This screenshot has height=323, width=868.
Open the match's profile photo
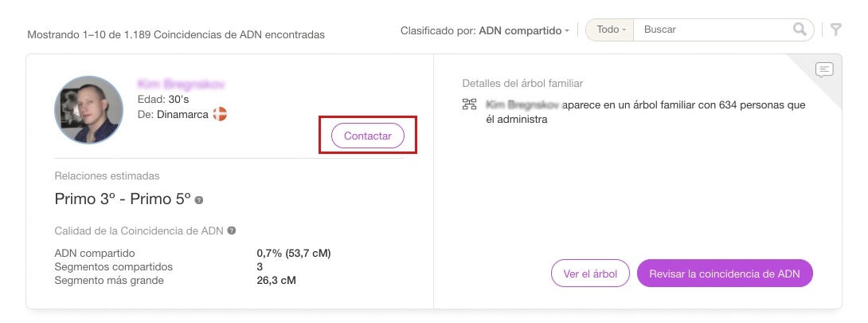[x=88, y=110]
